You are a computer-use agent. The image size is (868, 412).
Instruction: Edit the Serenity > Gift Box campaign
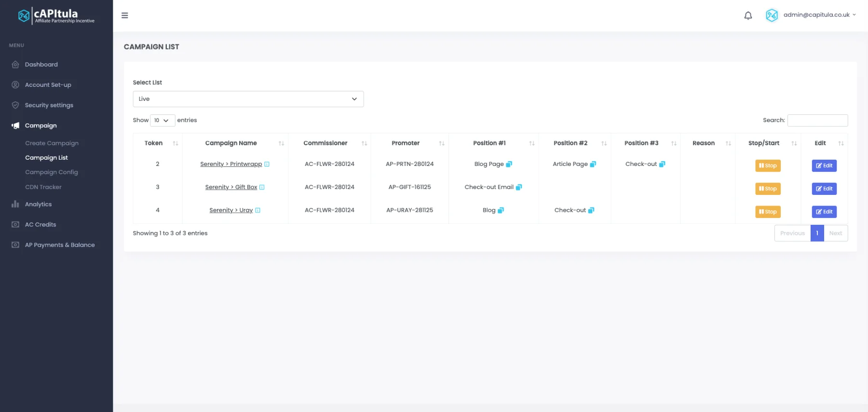coord(824,189)
